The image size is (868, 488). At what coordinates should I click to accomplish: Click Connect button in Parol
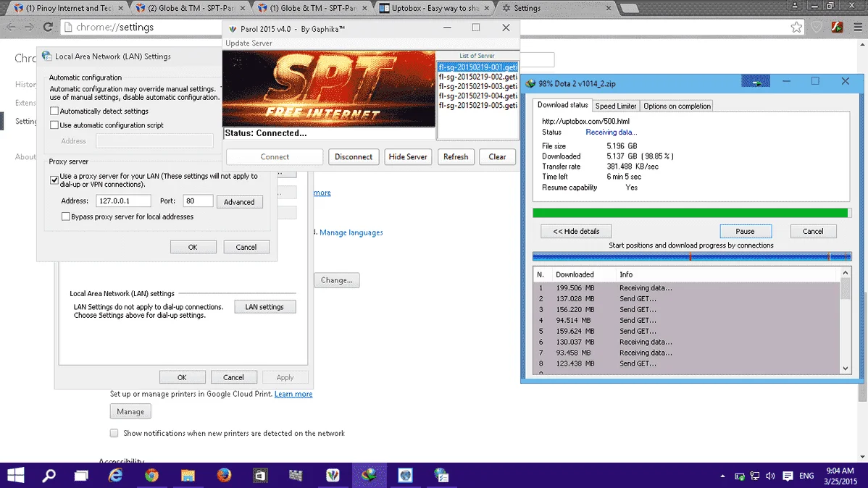coord(275,156)
